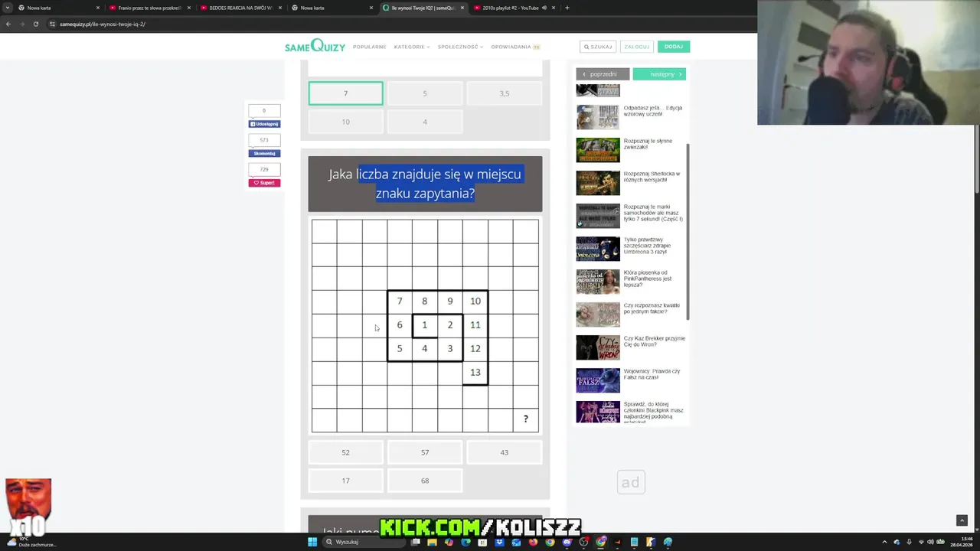The height and width of the screenshot is (551, 980).
Task: Click the microphone tray icon
Action: tap(909, 542)
